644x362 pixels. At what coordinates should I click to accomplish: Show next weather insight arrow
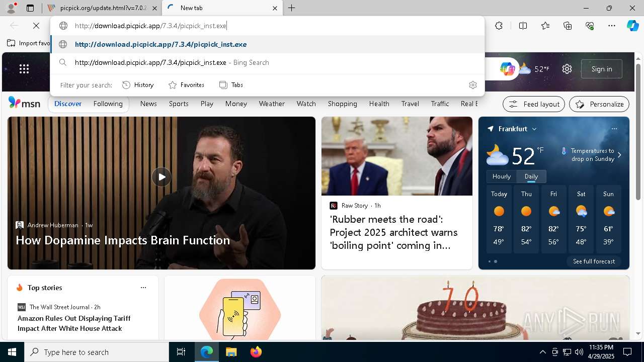point(619,155)
